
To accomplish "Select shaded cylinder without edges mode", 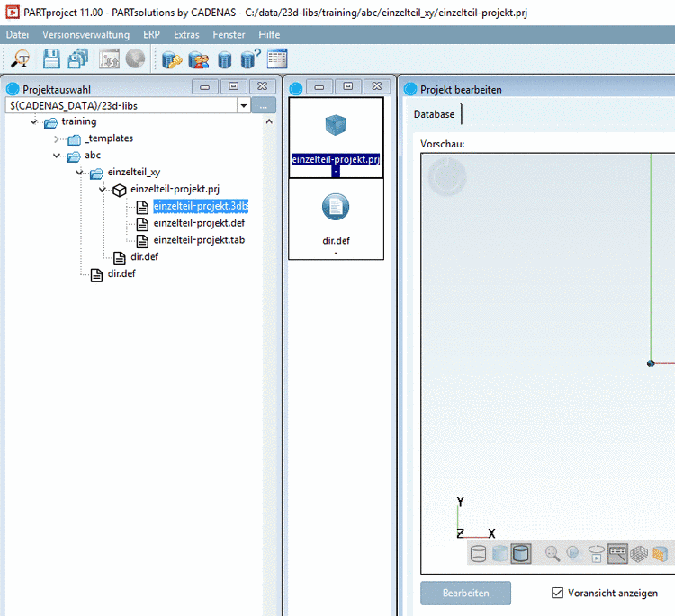I will [x=499, y=554].
